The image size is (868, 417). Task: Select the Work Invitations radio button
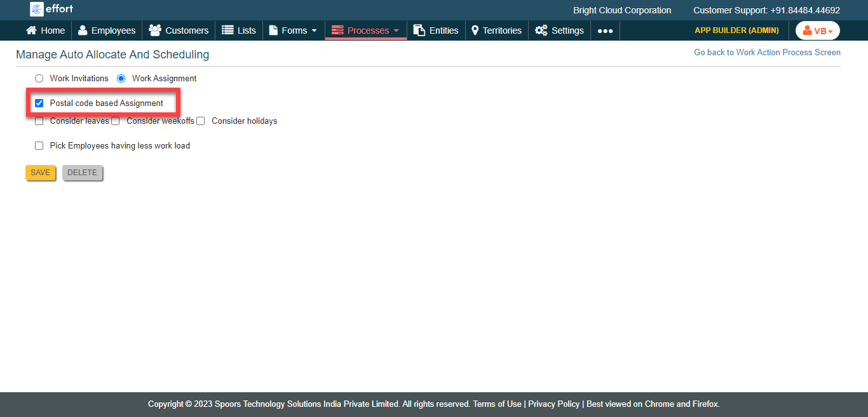click(39, 79)
